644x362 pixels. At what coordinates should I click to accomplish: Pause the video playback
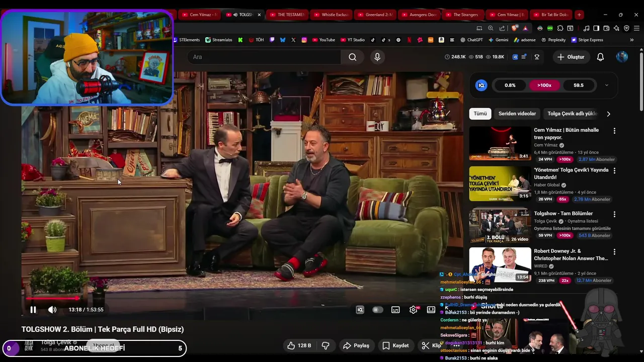33,310
